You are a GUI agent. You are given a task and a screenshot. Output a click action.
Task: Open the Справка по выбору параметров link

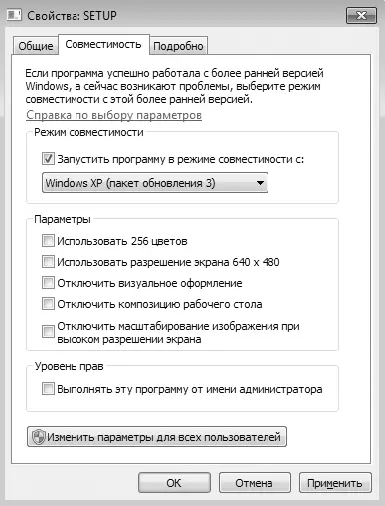[x=114, y=115]
